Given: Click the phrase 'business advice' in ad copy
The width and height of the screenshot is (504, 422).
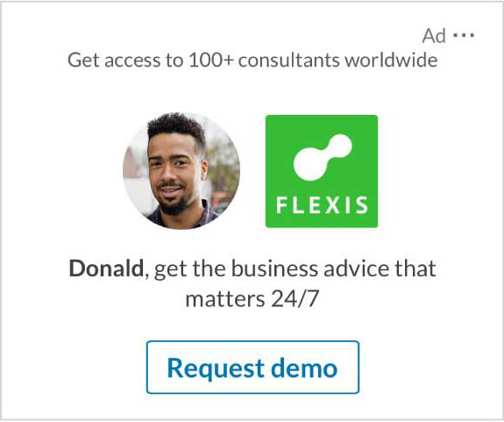Looking at the screenshot, I should [306, 268].
